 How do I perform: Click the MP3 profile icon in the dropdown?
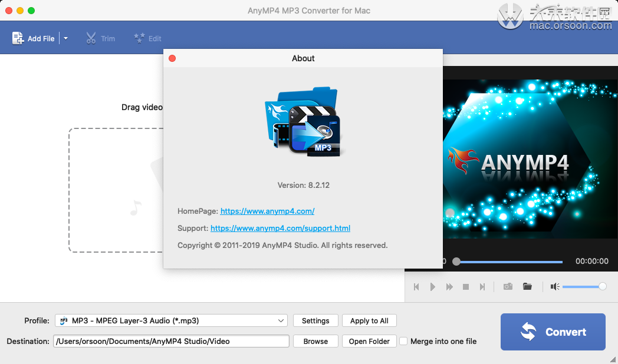coord(64,320)
